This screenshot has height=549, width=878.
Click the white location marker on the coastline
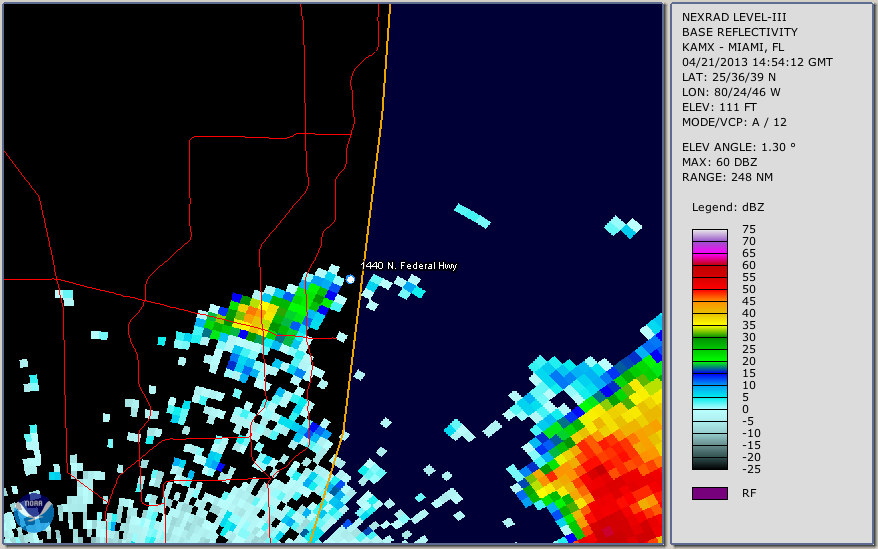[x=350, y=279]
